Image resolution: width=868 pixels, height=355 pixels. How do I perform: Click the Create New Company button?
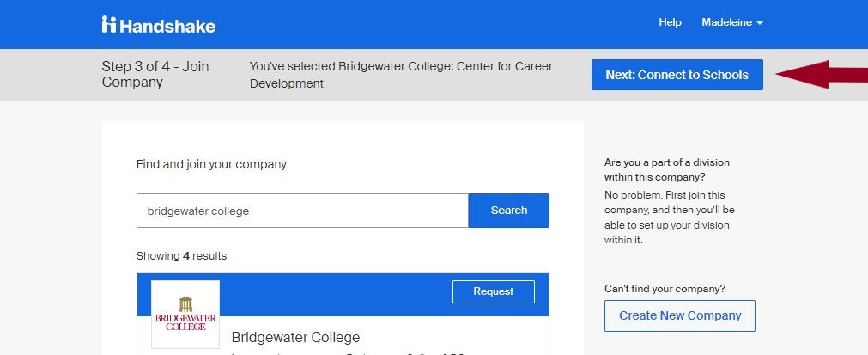pos(680,315)
